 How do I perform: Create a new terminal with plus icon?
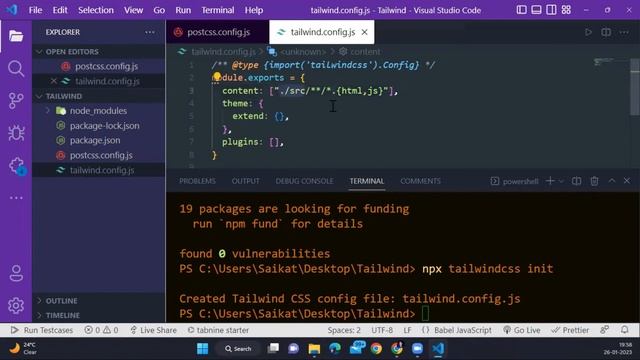tap(550, 181)
